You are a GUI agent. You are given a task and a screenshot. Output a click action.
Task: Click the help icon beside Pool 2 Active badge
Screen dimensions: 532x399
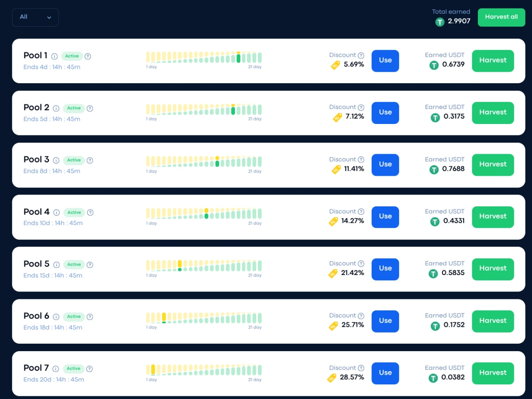click(90, 108)
